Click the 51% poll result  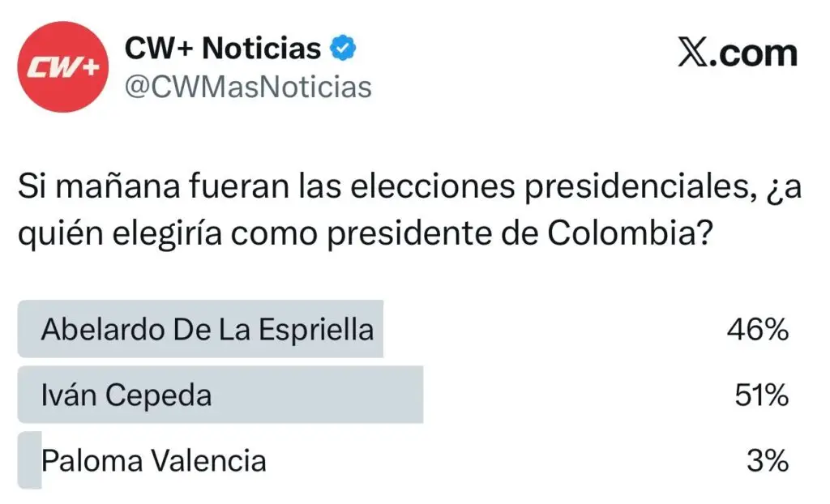pyautogui.click(x=761, y=395)
